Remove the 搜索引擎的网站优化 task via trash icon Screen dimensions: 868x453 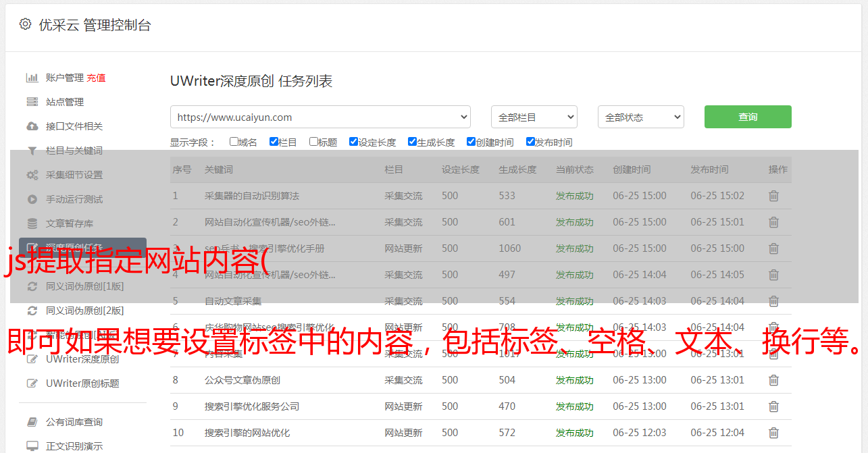pos(773,433)
